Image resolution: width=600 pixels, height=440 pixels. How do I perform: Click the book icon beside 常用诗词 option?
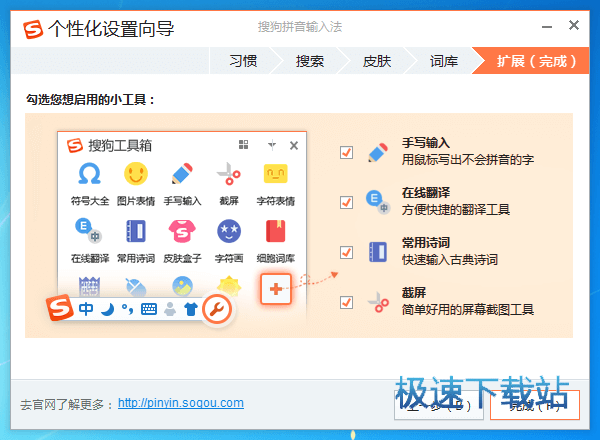[x=378, y=252]
